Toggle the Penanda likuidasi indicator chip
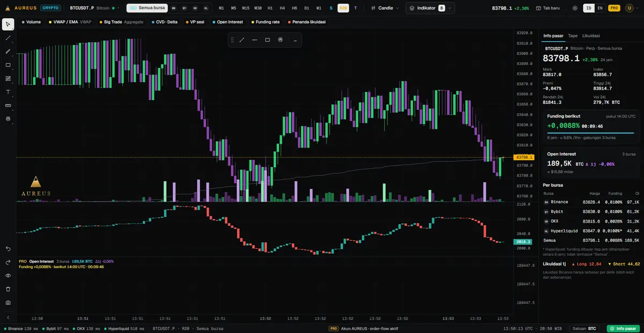This screenshot has height=333, width=644. 307,22
